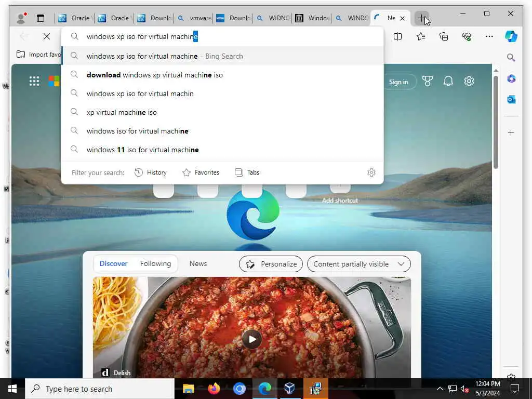Select 'windows iso for virtual machine' suggestion
The width and height of the screenshot is (532, 399).
point(222,131)
